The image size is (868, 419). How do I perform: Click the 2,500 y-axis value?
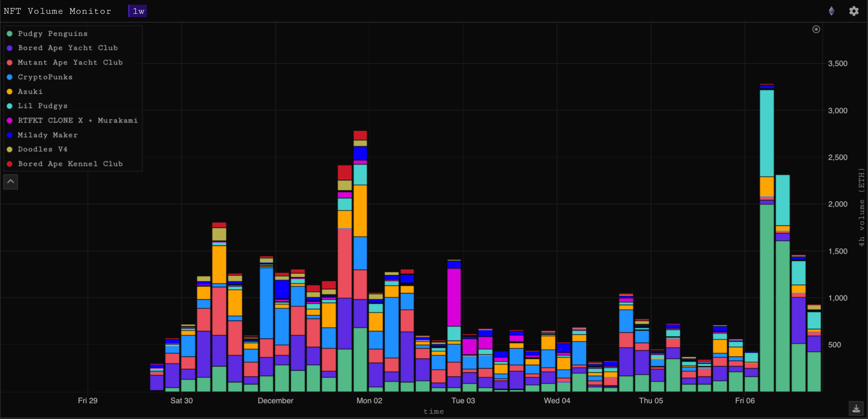(x=838, y=157)
